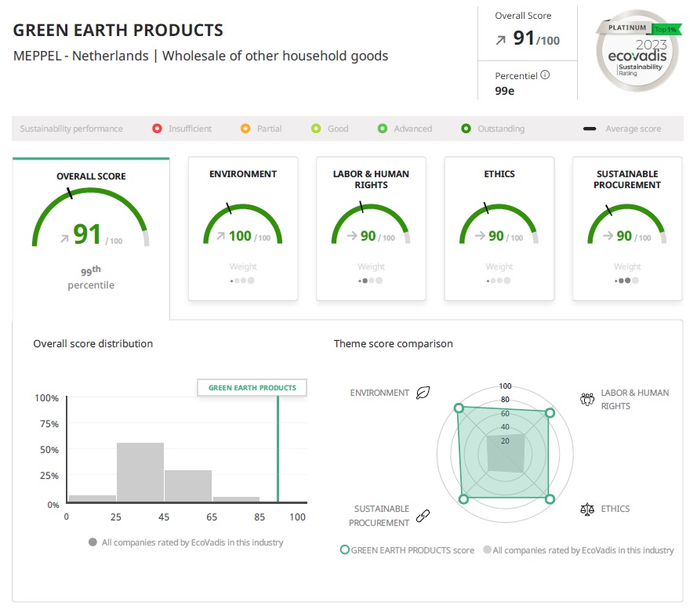Image resolution: width=697 pixels, height=616 pixels.
Task: Click the ENVIRONMENT label left of the radar chart
Action: tap(379, 393)
